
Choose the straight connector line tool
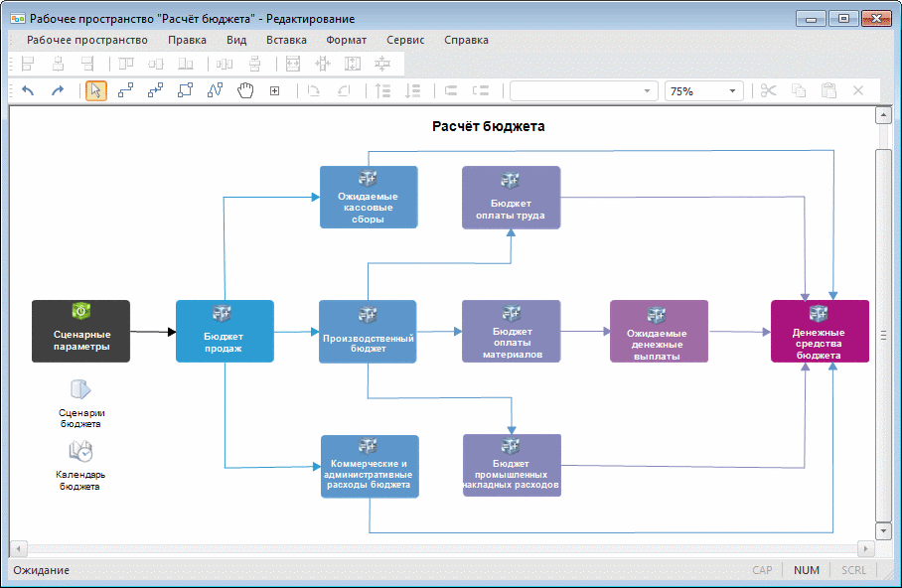125,91
